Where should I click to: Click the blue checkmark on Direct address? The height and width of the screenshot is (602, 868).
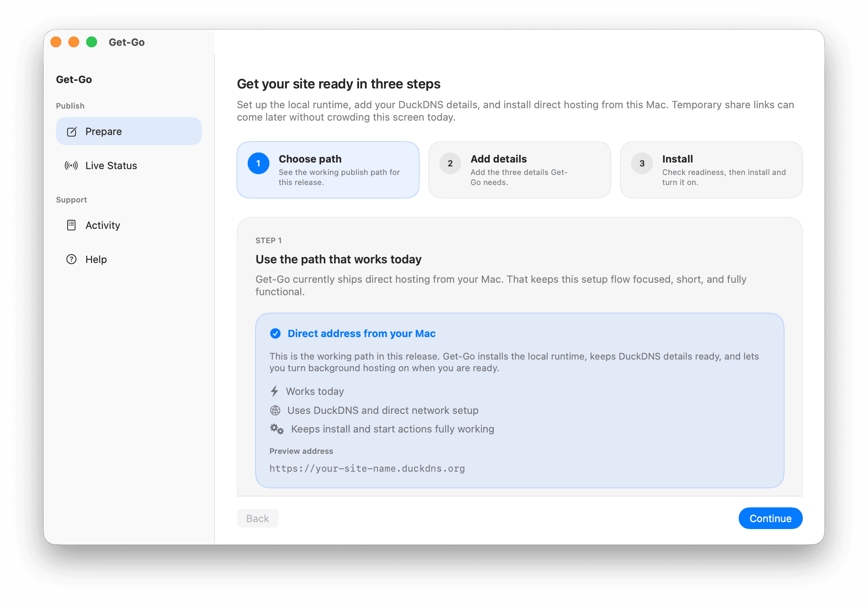(275, 334)
